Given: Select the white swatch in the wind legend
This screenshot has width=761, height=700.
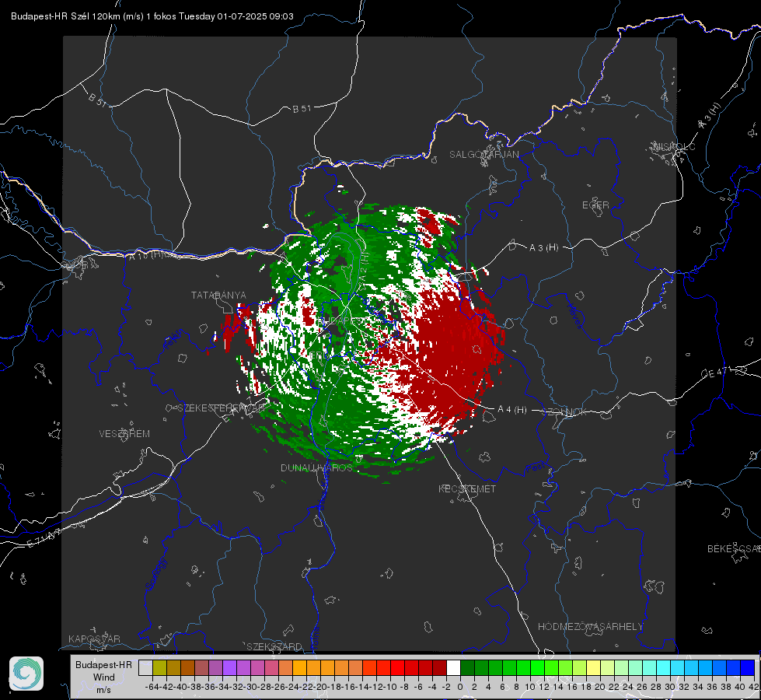Looking at the screenshot, I should click(453, 667).
